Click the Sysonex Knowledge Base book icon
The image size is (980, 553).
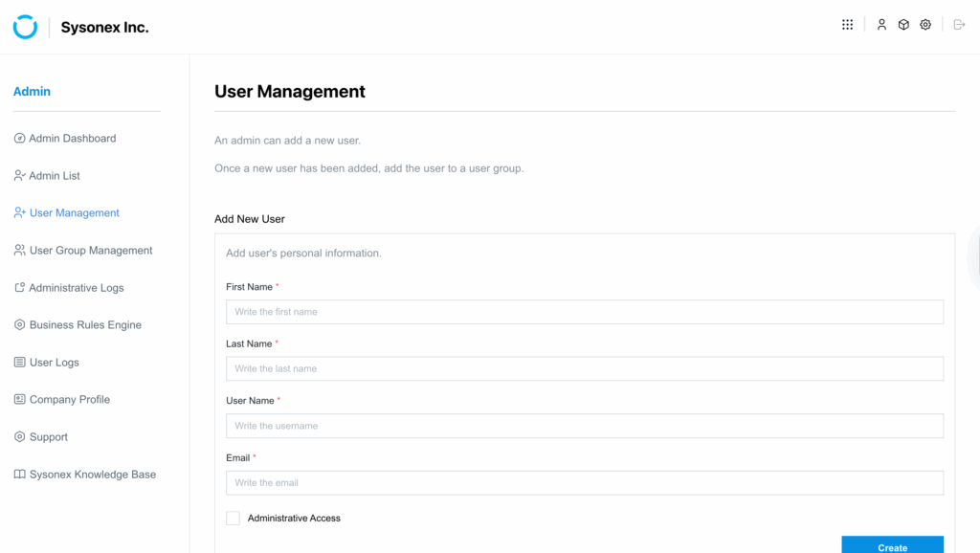point(19,475)
